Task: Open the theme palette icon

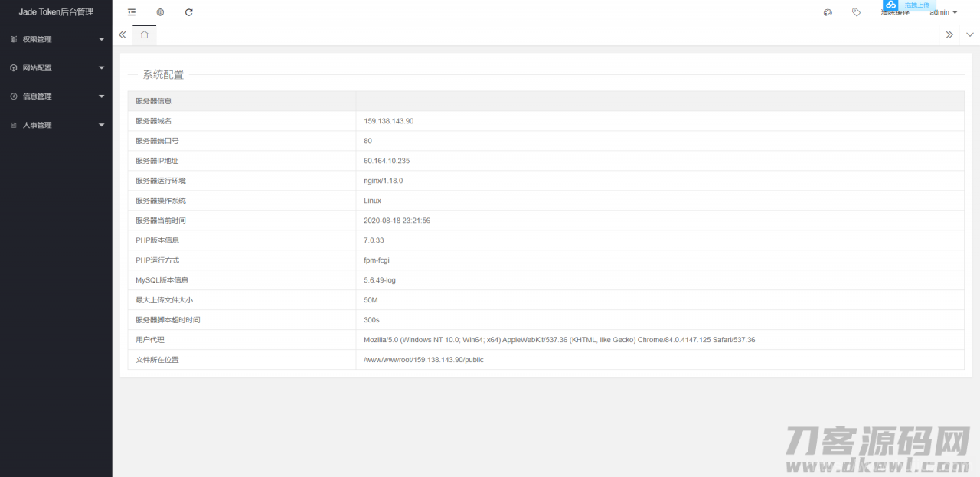Action: click(x=828, y=12)
